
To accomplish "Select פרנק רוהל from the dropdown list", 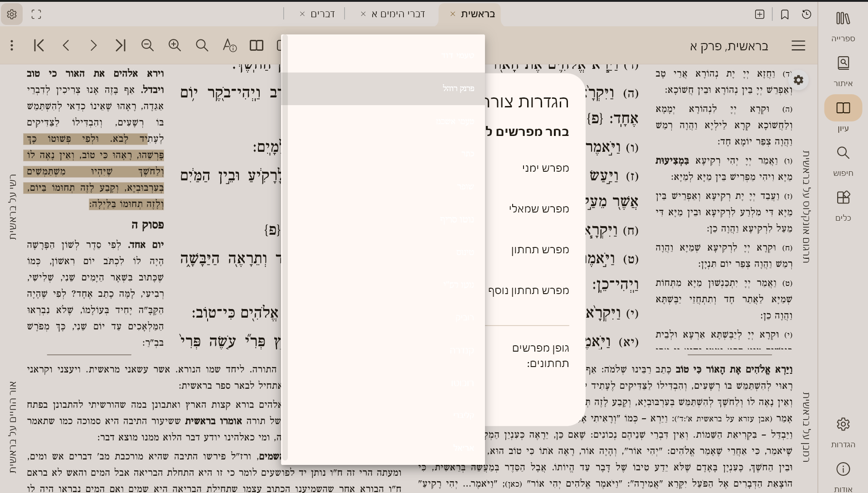I will pyautogui.click(x=458, y=89).
